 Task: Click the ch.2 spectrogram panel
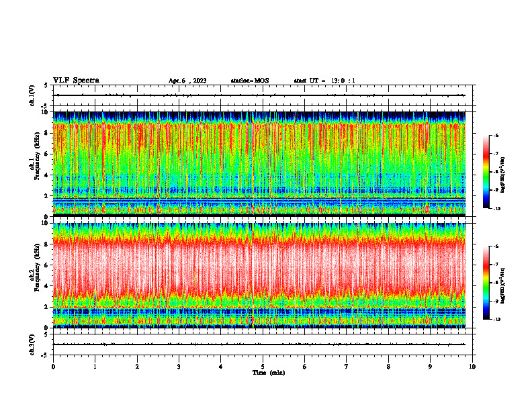coord(259,275)
